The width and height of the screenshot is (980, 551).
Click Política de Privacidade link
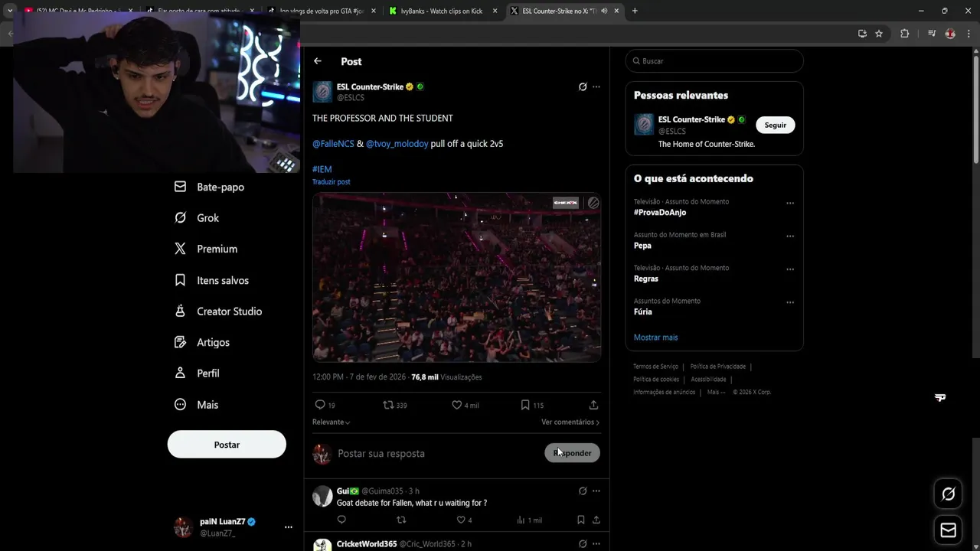point(719,367)
